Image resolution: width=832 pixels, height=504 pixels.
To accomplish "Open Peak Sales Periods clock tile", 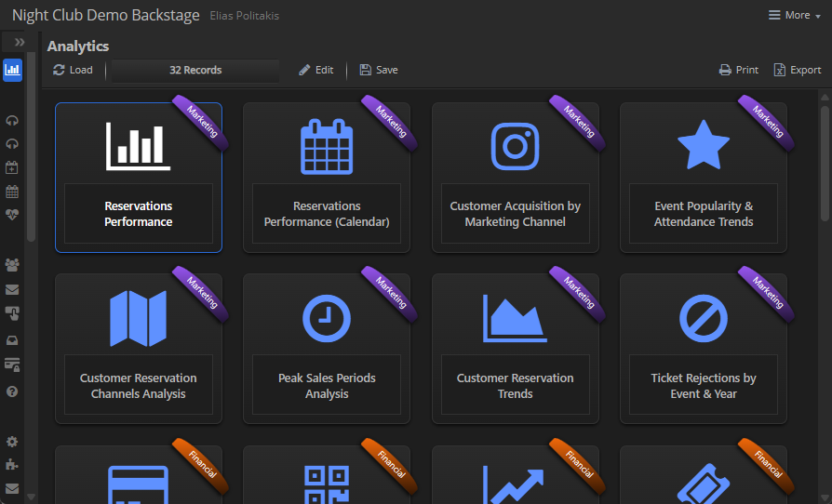I will 327,349.
